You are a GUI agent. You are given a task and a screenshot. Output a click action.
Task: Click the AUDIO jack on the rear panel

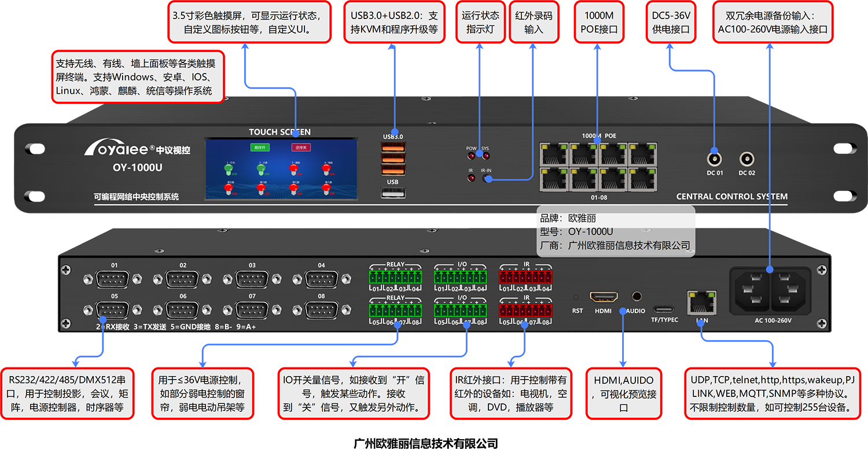coord(637,297)
